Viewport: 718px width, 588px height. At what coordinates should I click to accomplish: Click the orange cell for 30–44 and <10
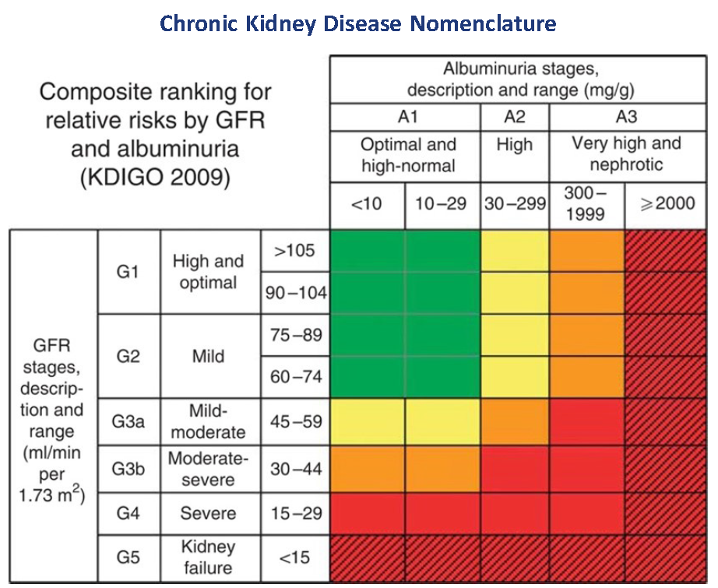(367, 469)
